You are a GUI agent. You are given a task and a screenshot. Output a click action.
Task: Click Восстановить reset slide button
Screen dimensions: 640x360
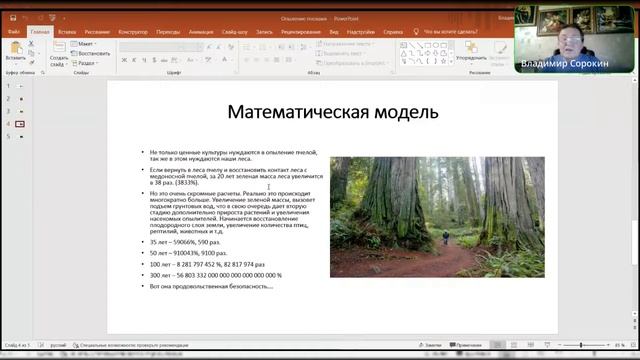pyautogui.click(x=91, y=53)
